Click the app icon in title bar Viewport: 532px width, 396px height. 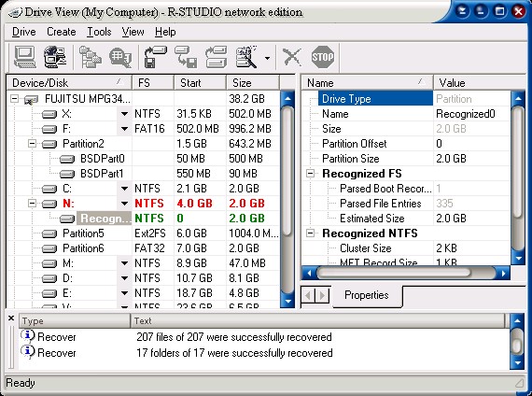[15, 13]
